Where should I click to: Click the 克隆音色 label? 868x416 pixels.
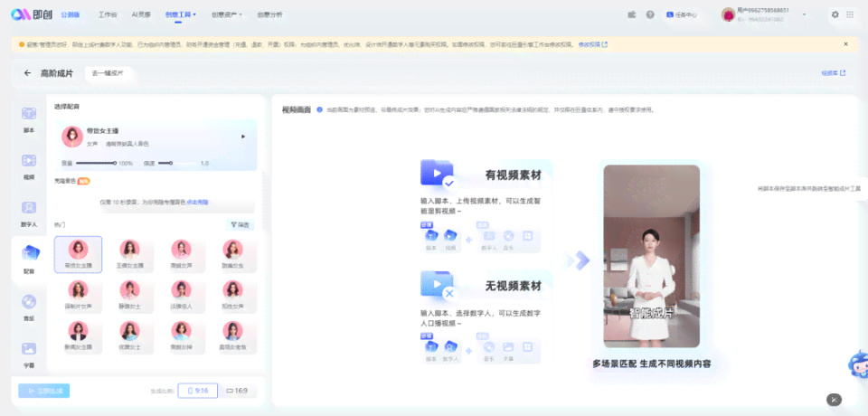pos(65,181)
